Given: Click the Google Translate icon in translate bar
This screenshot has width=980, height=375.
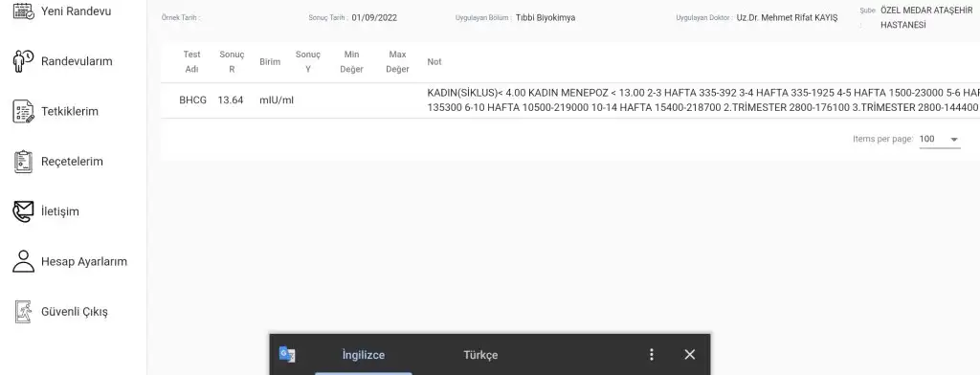Looking at the screenshot, I should pyautogui.click(x=287, y=354).
